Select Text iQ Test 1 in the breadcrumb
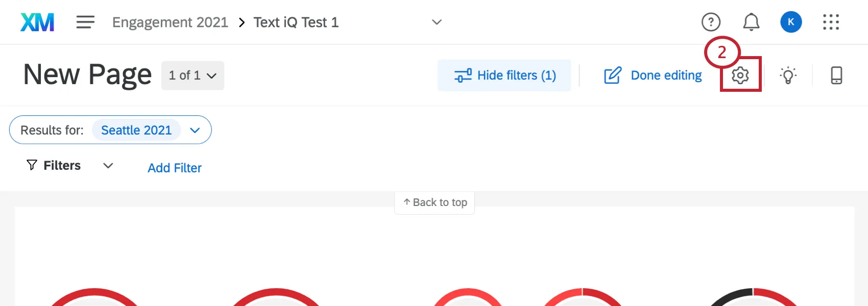 296,22
